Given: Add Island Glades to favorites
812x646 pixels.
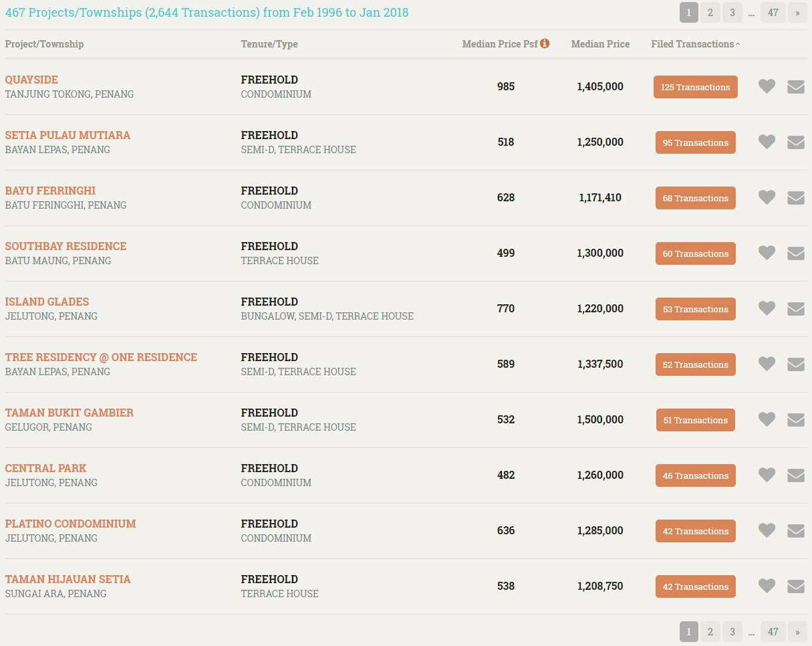Looking at the screenshot, I should pyautogui.click(x=767, y=308).
